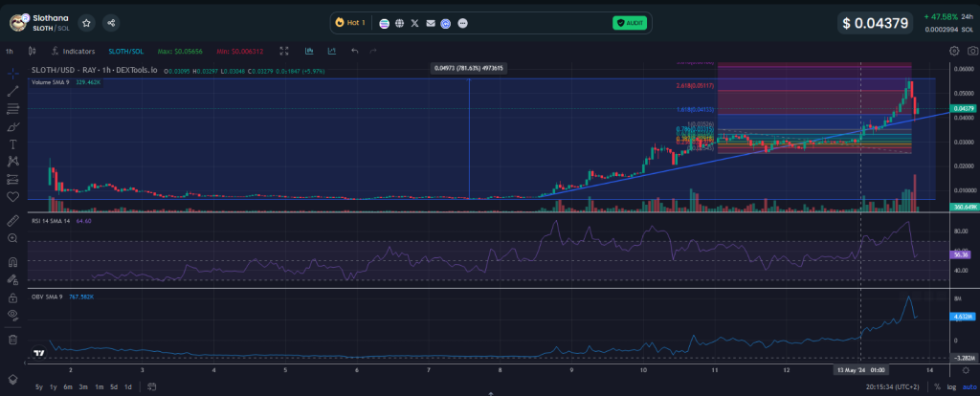980x396 pixels.
Task: Select the forecast and measure position tool
Action: tap(12, 179)
